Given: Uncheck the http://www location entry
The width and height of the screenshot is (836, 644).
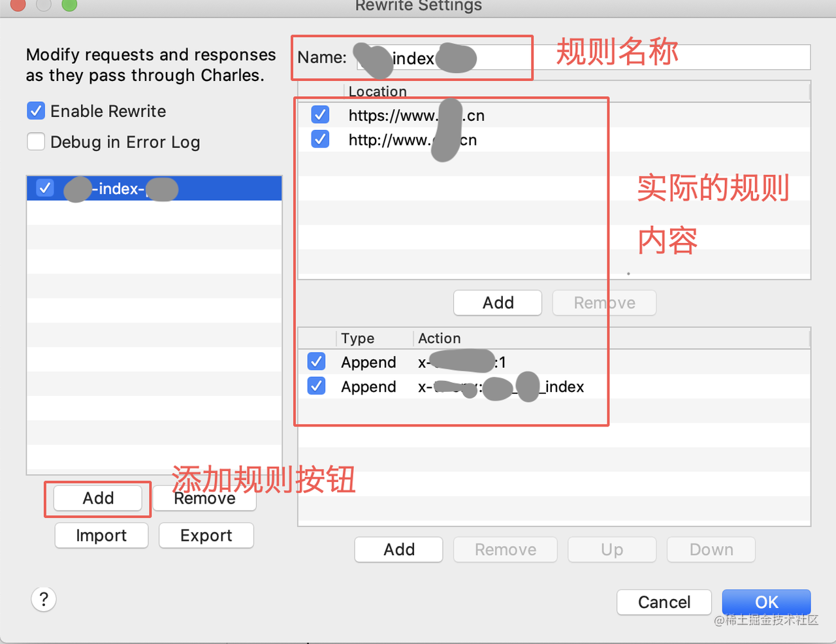Looking at the screenshot, I should pyautogui.click(x=320, y=138).
